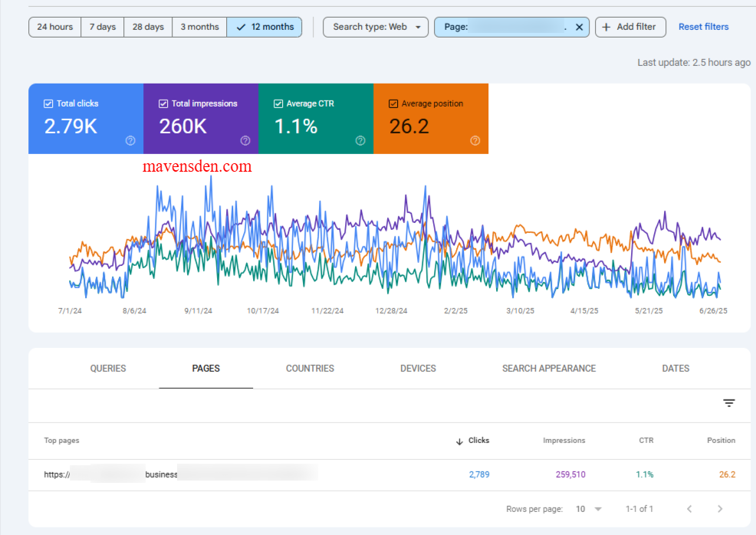Viewport: 756px width, 535px height.
Task: Select the 12 months date range
Action: pyautogui.click(x=265, y=27)
